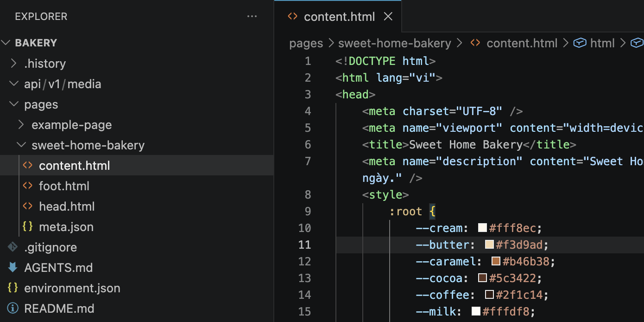644x322 pixels.
Task: Click the 'Sweet Home Bakery' title text
Action: click(x=466, y=145)
